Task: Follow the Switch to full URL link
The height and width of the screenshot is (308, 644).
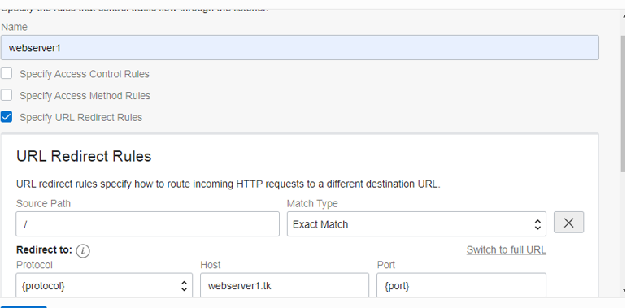Action: (x=506, y=249)
